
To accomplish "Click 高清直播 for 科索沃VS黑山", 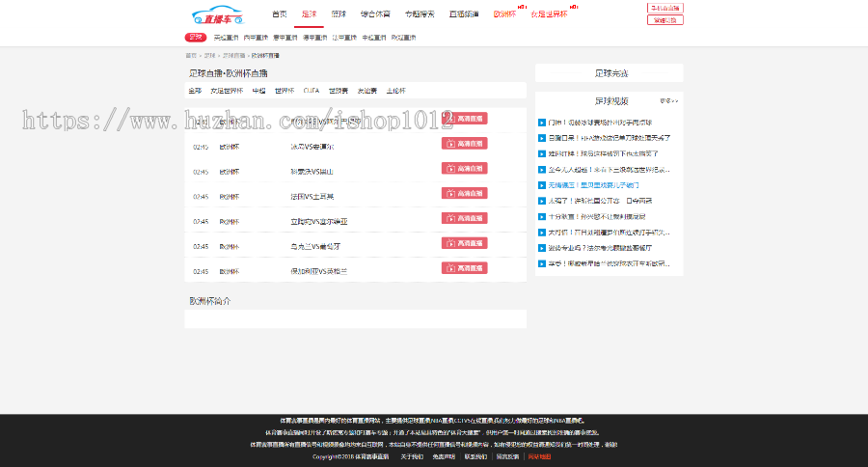I will pyautogui.click(x=465, y=169).
